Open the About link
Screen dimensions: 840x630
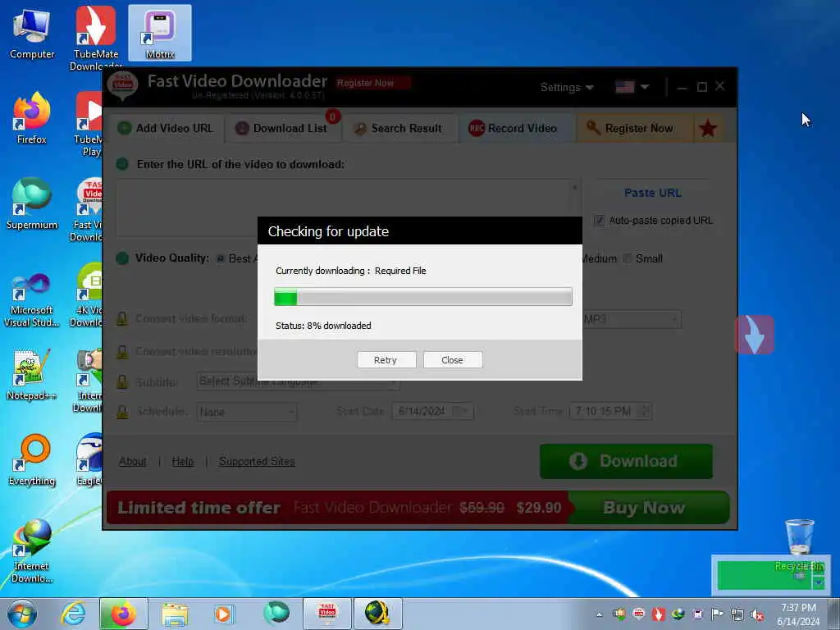[132, 461]
